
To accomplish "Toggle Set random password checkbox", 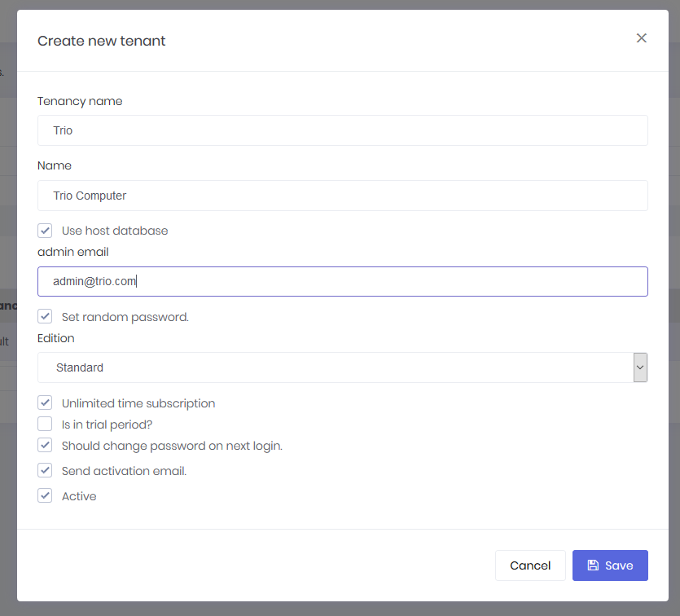I will (x=45, y=316).
